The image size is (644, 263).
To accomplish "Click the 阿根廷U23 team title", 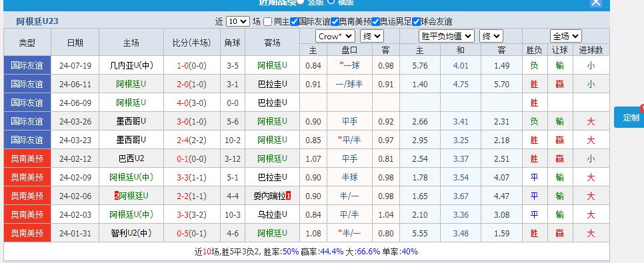I will (x=37, y=21).
